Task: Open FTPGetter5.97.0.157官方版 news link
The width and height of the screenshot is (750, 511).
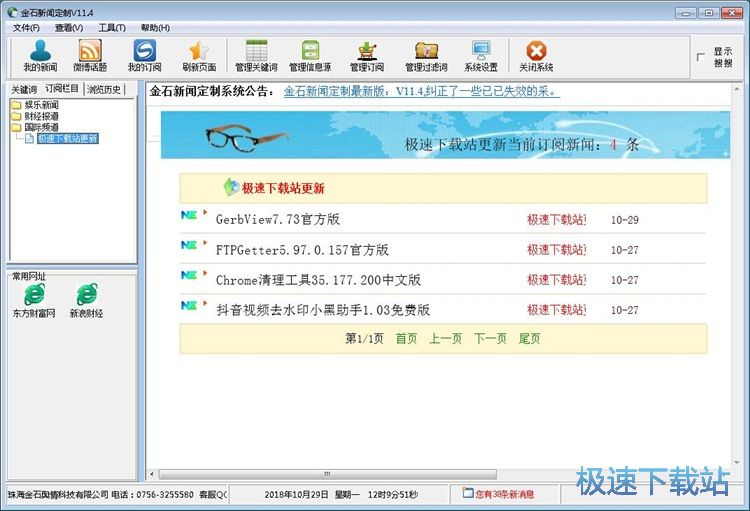Action: [302, 250]
